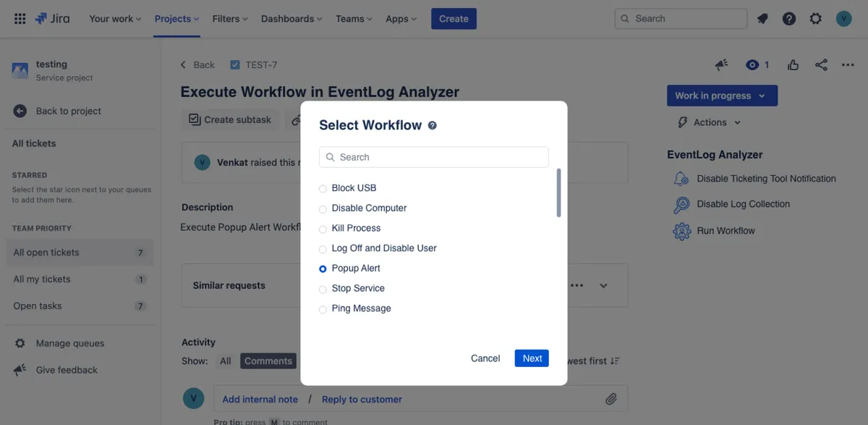868x425 pixels.
Task: Click Add internal note link
Action: click(260, 399)
